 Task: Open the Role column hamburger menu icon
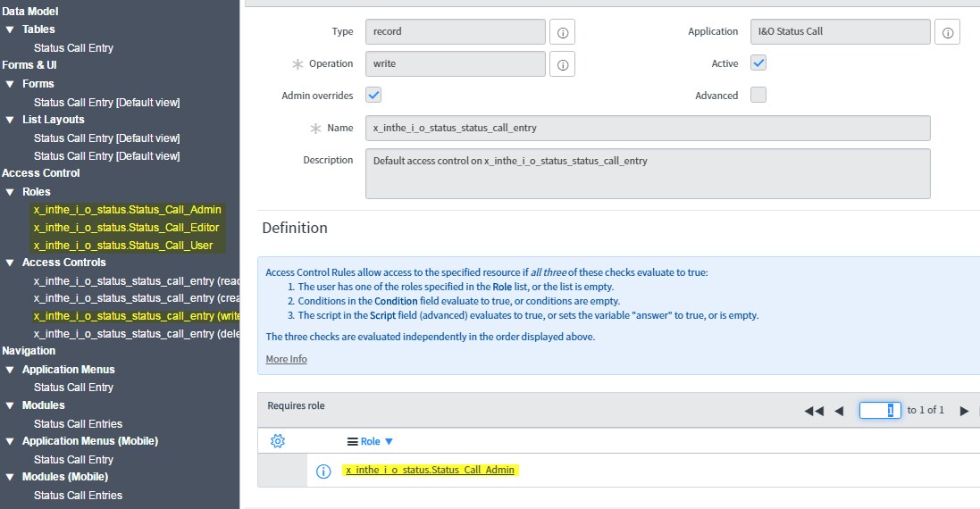353,441
